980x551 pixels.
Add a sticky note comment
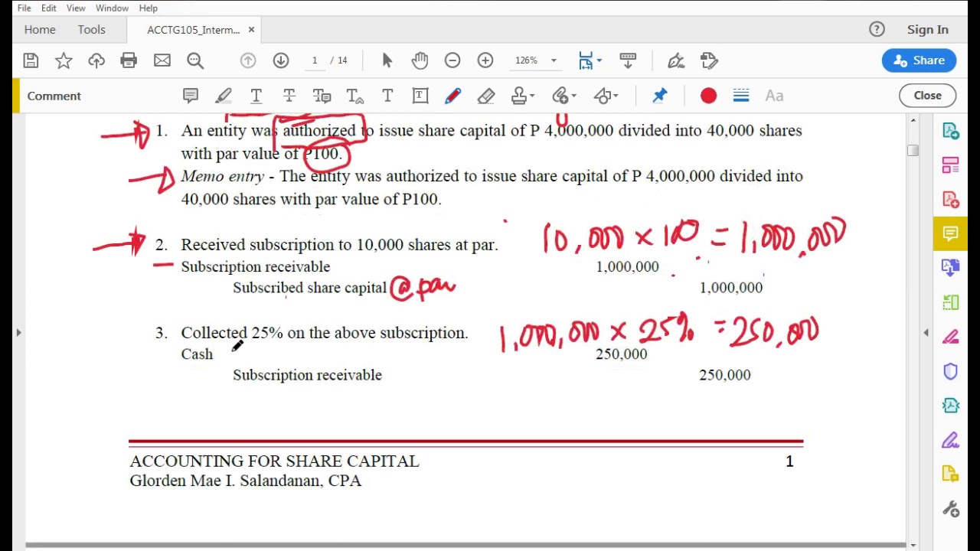pyautogui.click(x=190, y=96)
